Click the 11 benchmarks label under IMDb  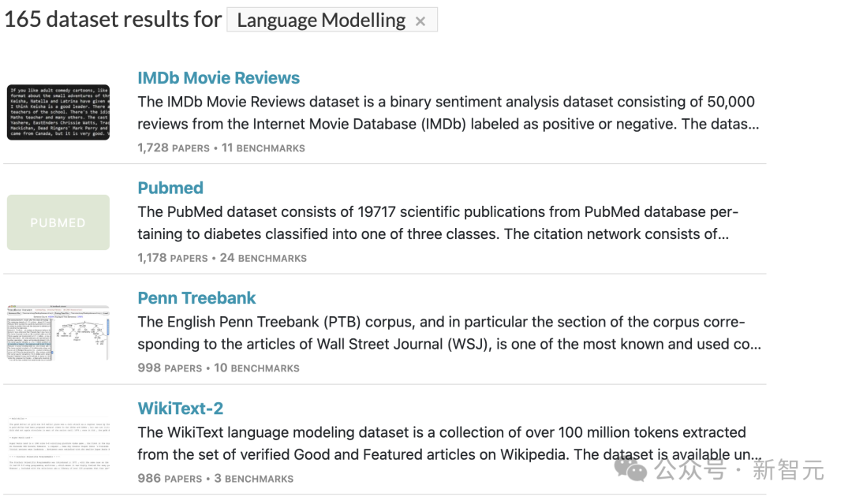pyautogui.click(x=263, y=147)
